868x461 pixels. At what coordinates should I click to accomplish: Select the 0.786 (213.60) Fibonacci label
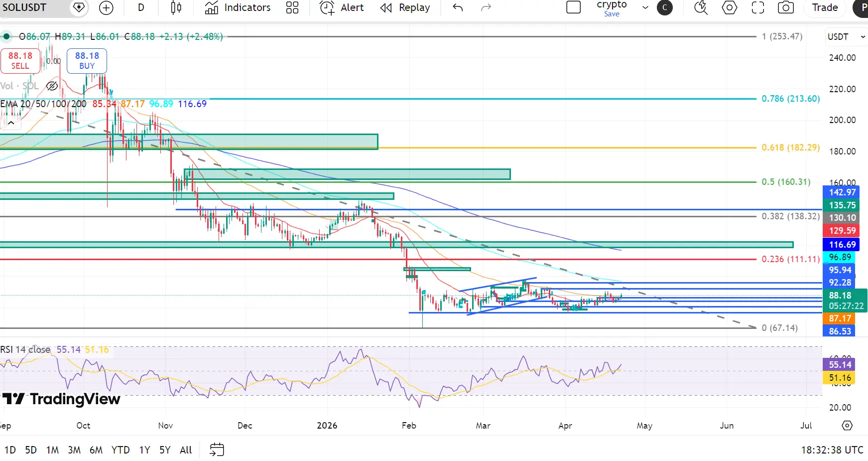pos(791,99)
